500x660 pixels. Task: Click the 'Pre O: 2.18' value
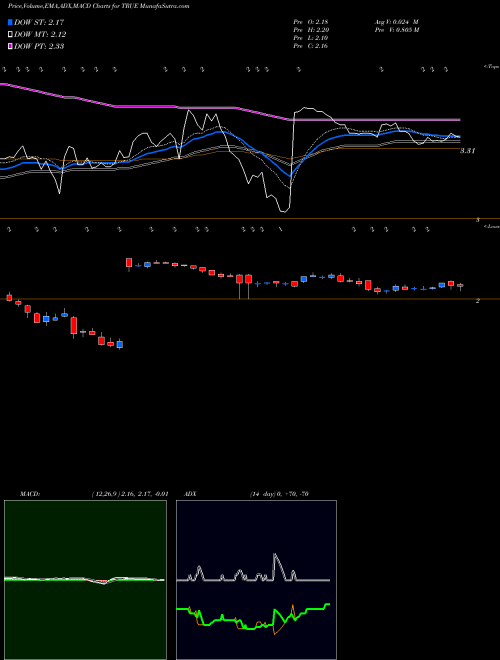tap(311, 22)
